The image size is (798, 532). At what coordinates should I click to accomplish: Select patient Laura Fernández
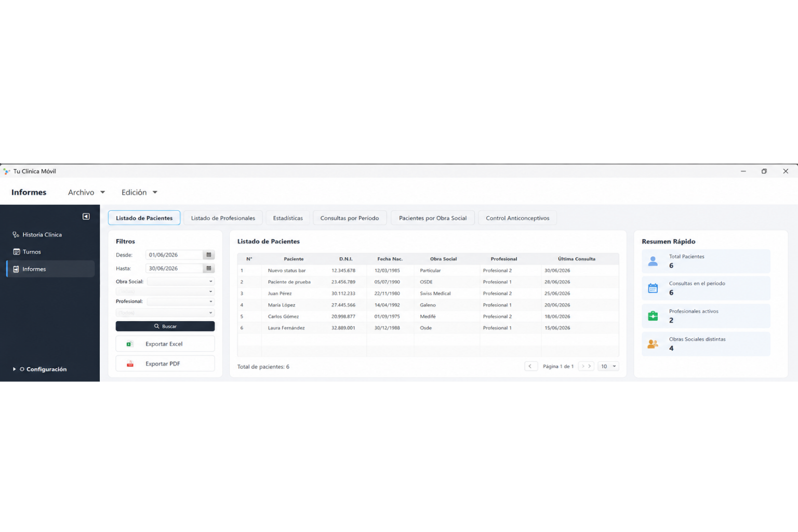(x=428, y=328)
